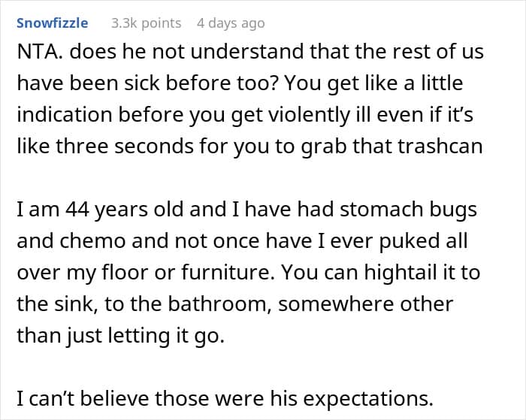
Task: Open the Snowfizzle user profile link
Action: click(53, 23)
